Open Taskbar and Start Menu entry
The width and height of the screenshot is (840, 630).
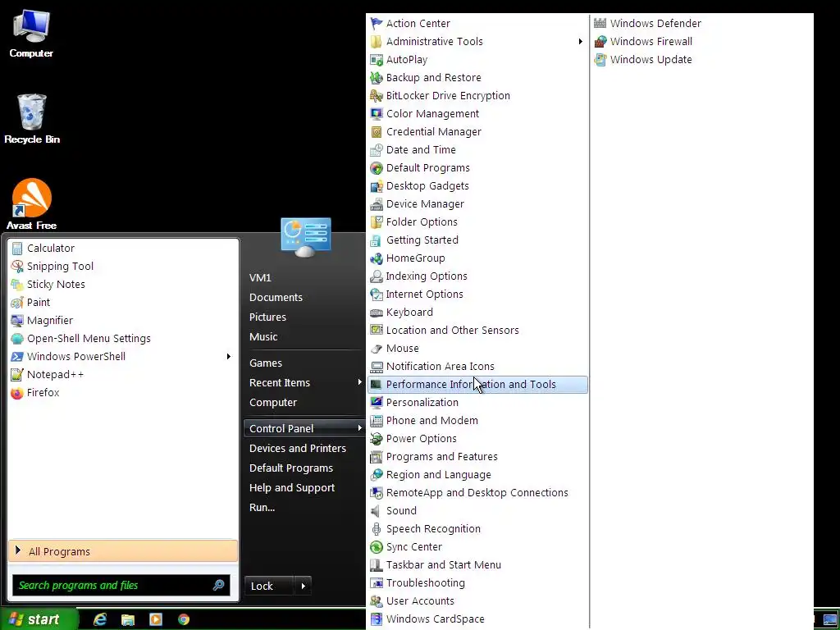tap(478, 564)
